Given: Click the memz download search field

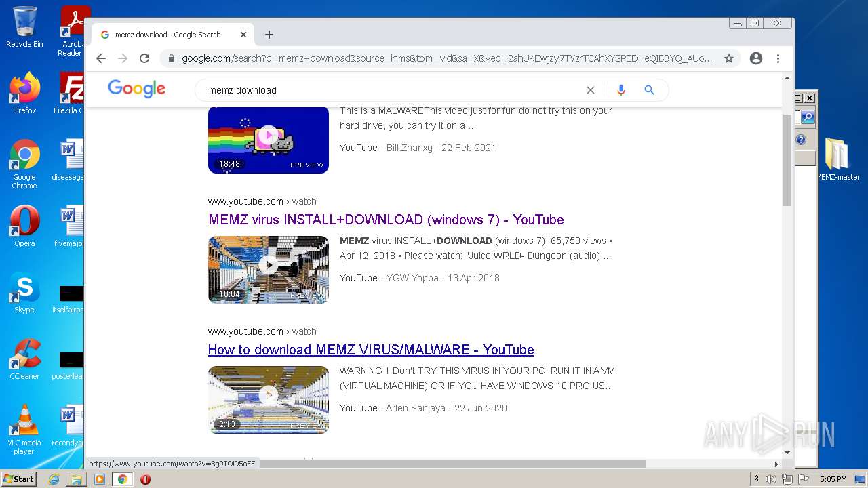Looking at the screenshot, I should [393, 90].
